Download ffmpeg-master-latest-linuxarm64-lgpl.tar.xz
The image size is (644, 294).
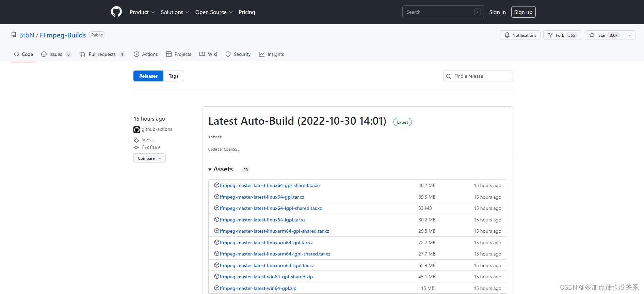[x=267, y=265]
